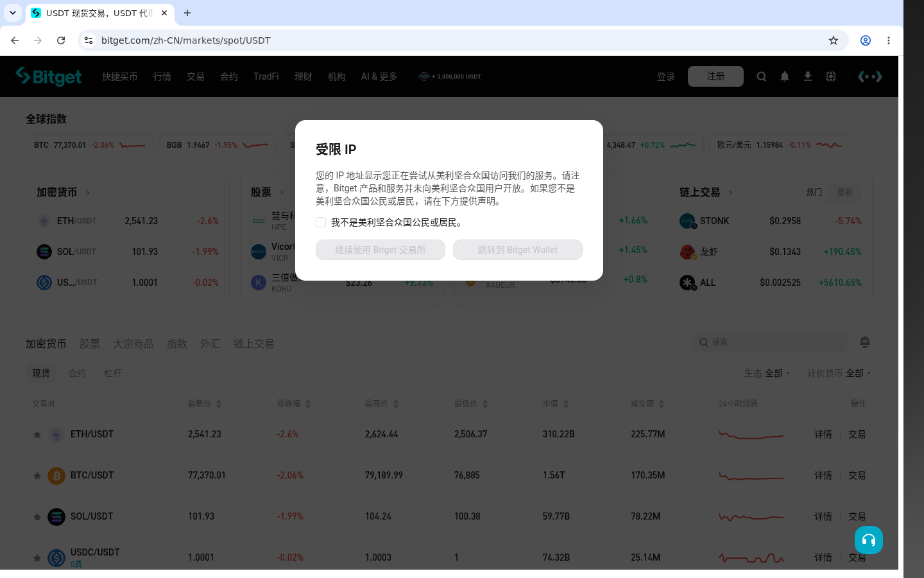Open the customer support headset button
The image size is (924, 578).
click(869, 540)
